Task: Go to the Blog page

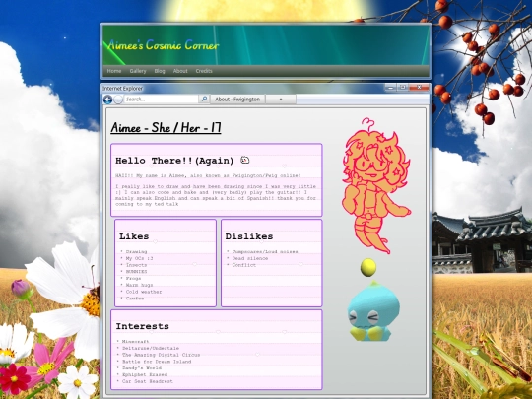Action: click(x=160, y=71)
